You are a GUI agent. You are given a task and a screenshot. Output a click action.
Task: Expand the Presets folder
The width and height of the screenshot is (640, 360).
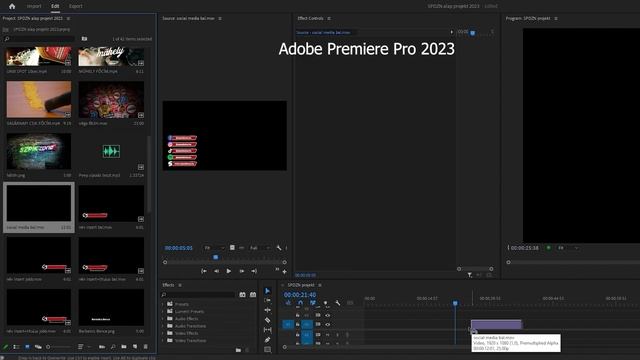[163, 304]
